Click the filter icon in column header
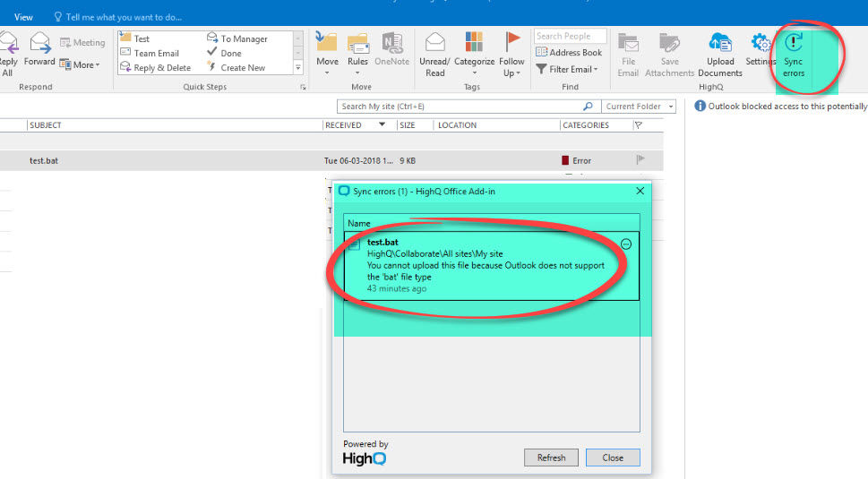Viewport: 868px width, 479px height. coord(639,125)
